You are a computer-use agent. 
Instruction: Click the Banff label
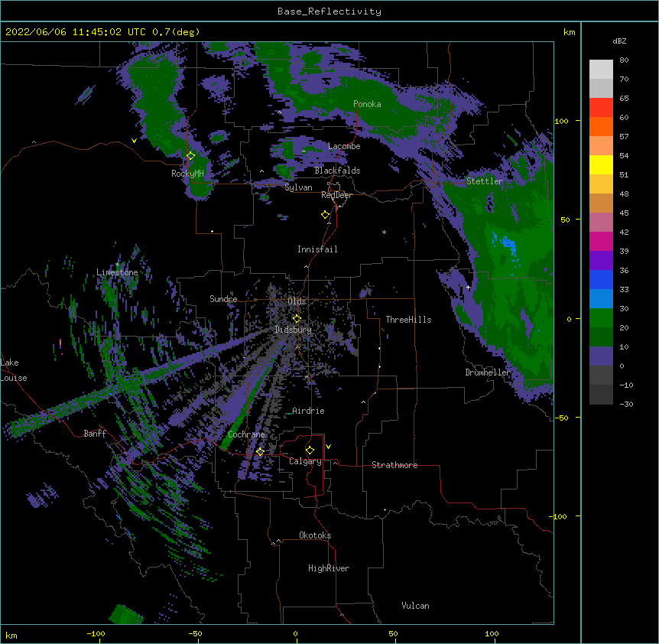pos(95,434)
